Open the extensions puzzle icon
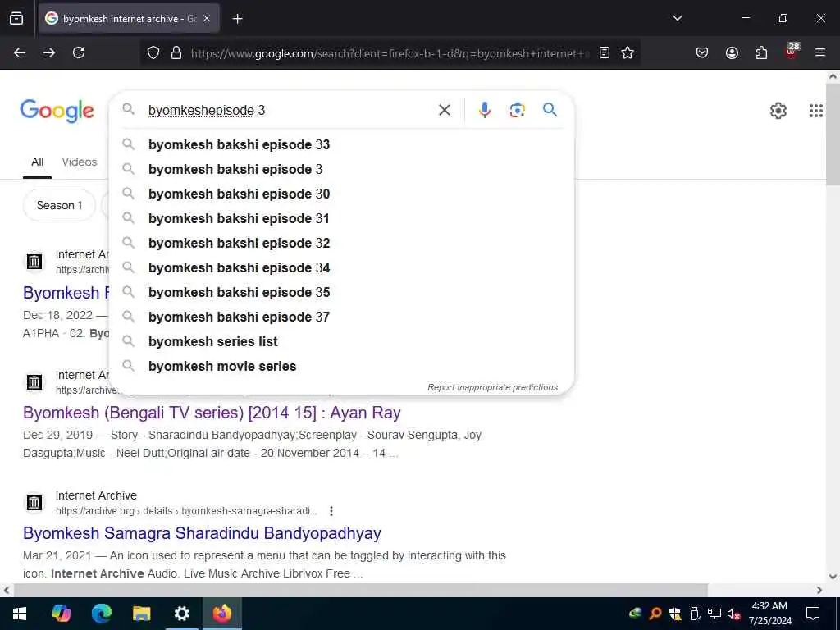840x630 pixels. tap(761, 52)
